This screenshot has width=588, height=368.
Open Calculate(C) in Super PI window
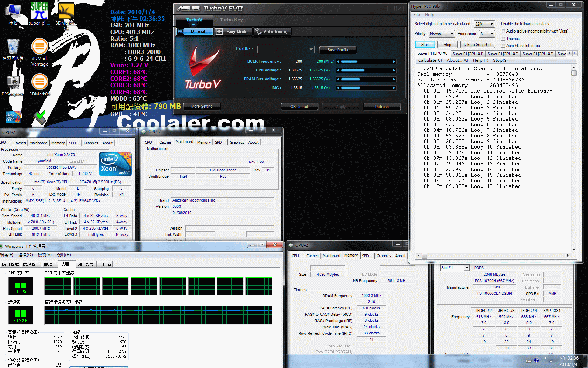(430, 60)
